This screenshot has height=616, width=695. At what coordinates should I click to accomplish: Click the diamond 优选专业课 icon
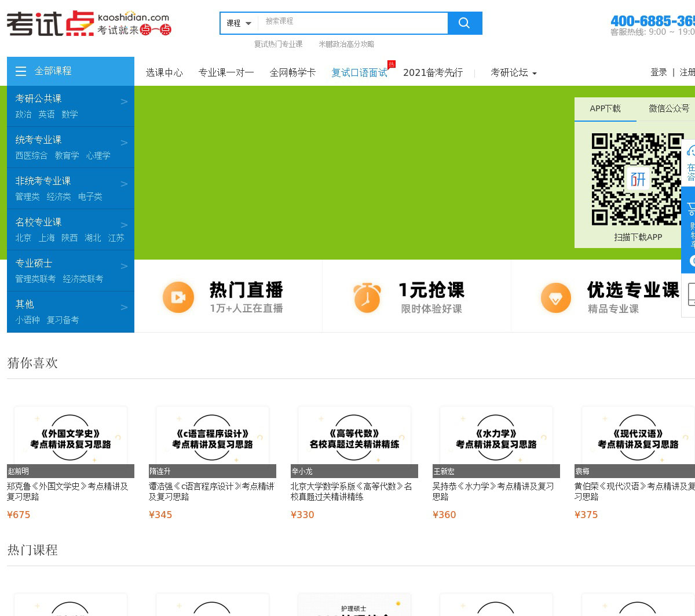(555, 298)
